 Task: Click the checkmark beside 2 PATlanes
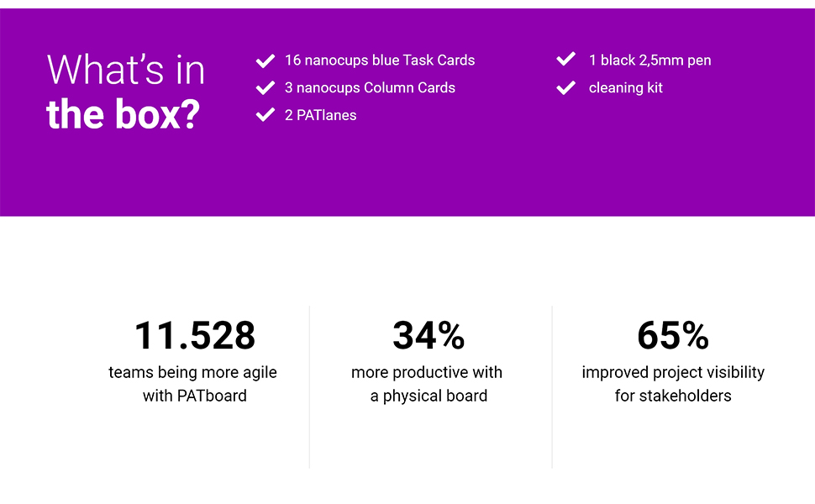266,115
